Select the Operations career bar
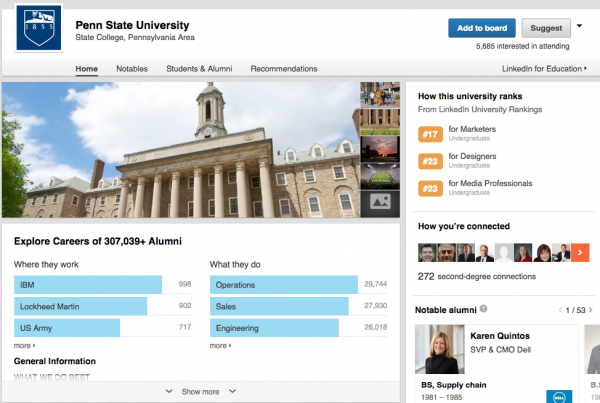The width and height of the screenshot is (600, 403). coord(284,285)
